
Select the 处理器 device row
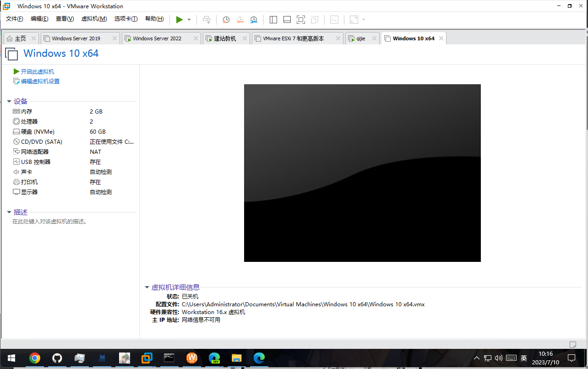click(73, 122)
